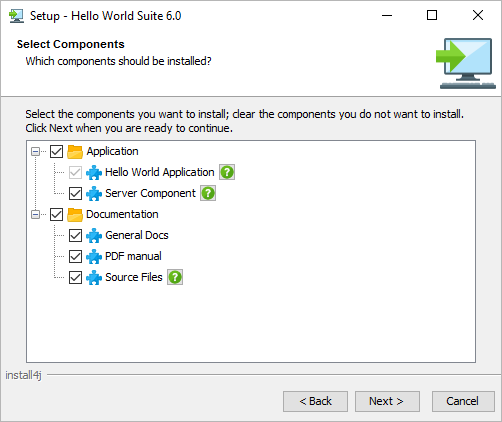Screen dimensions: 502x422
Task: Click the Documentation folder icon
Action: 75,214
